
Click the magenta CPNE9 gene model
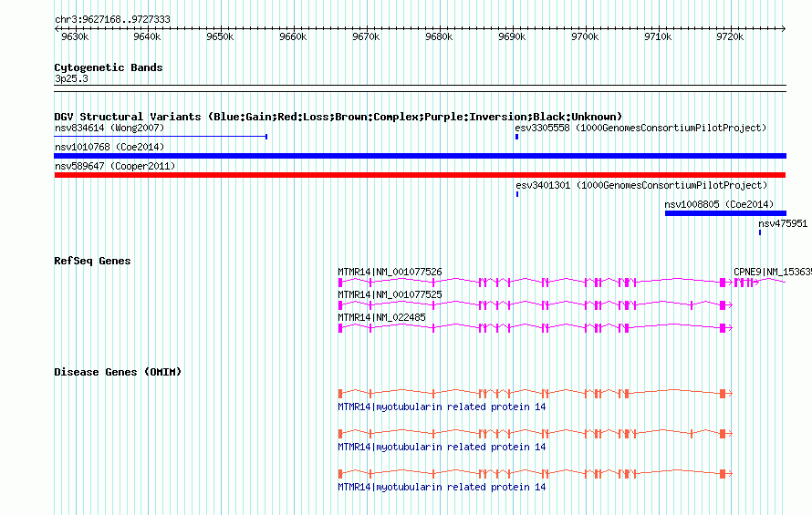[x=760, y=282]
